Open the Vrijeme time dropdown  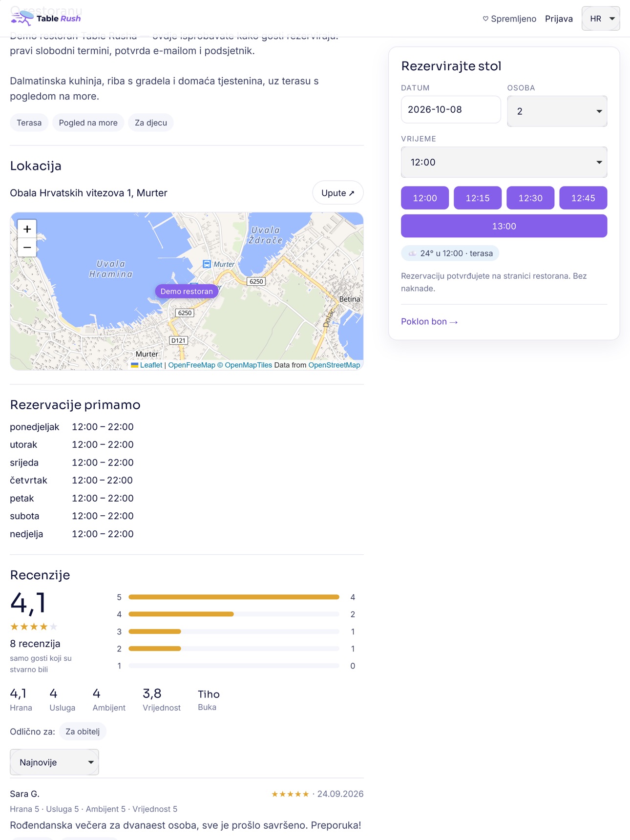pyautogui.click(x=504, y=162)
